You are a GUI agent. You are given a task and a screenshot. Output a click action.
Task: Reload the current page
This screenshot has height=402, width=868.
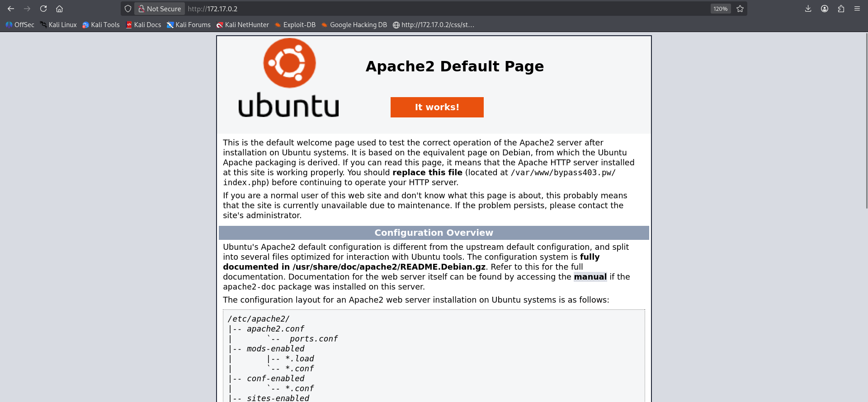point(43,9)
